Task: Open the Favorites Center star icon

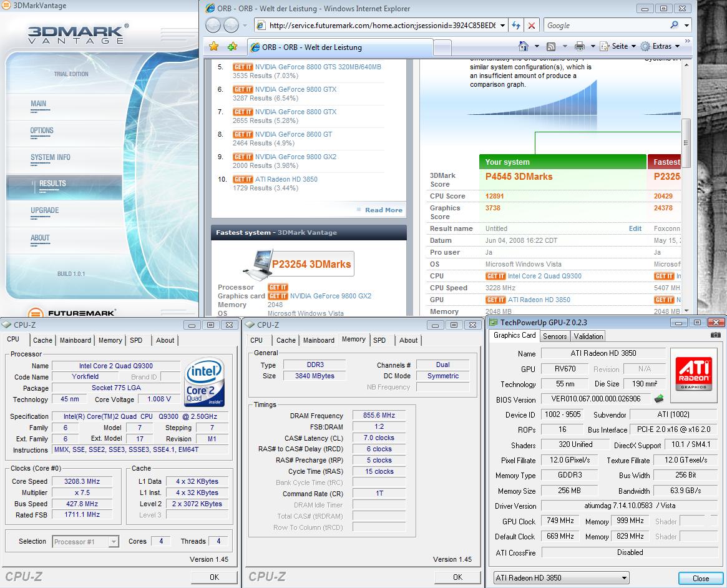Action: click(214, 46)
